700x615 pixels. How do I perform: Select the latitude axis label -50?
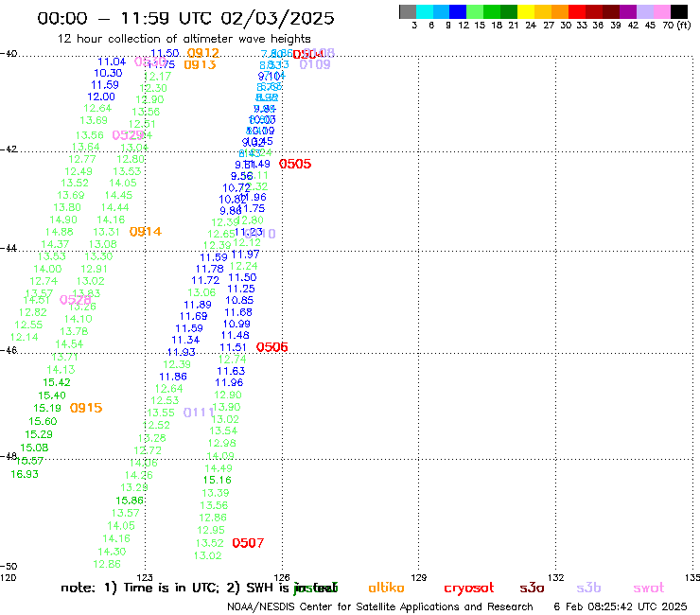pyautogui.click(x=9, y=567)
